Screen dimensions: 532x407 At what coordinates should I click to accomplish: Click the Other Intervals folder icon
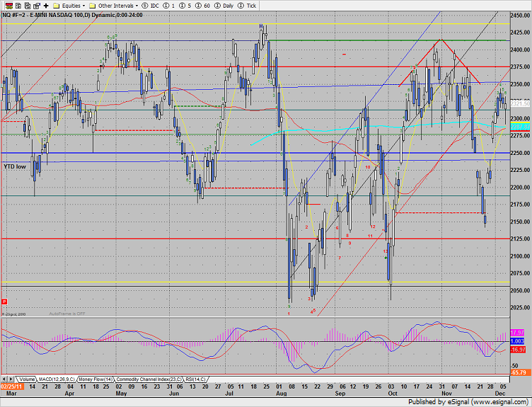tap(92, 6)
